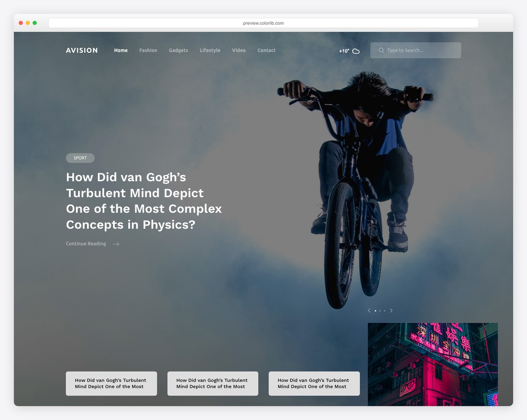Viewport: 527px width, 420px height.
Task: Select the third carousel dot
Action: 384,311
